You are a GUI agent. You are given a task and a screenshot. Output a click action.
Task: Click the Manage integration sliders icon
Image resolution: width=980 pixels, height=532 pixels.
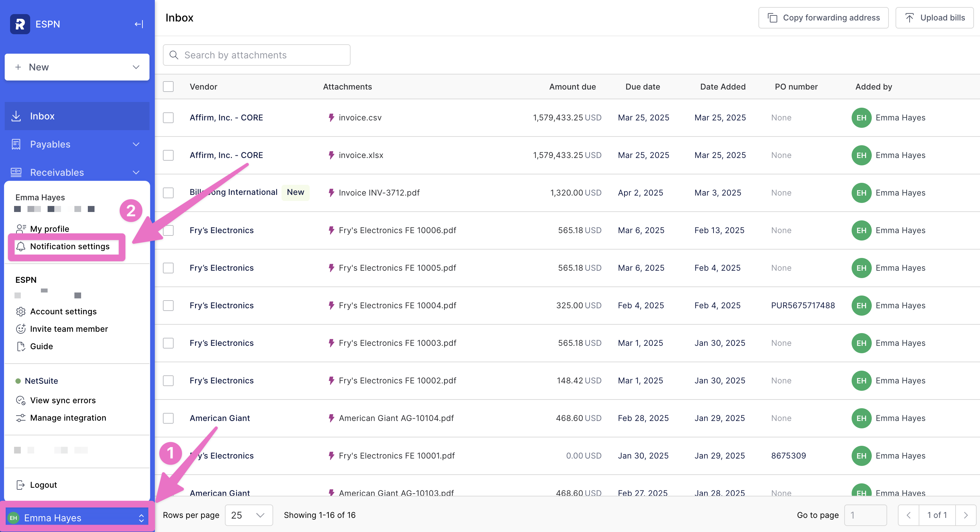pyautogui.click(x=21, y=418)
